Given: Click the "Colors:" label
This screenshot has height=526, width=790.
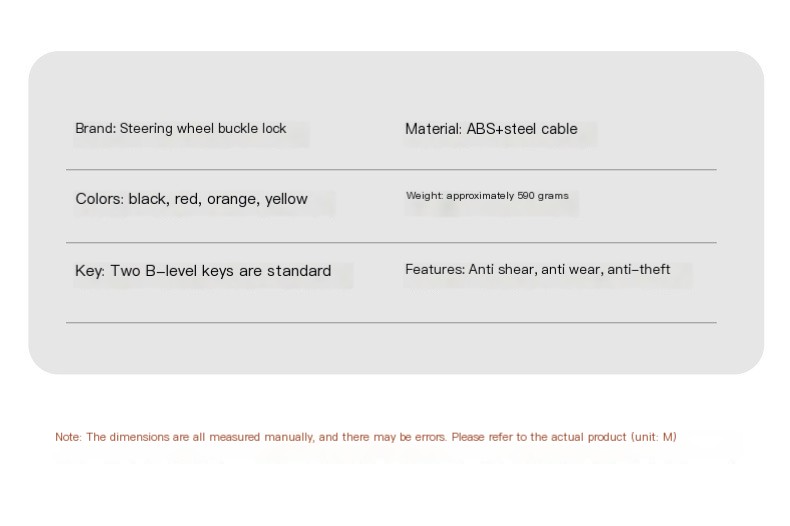Looking at the screenshot, I should coord(100,199).
